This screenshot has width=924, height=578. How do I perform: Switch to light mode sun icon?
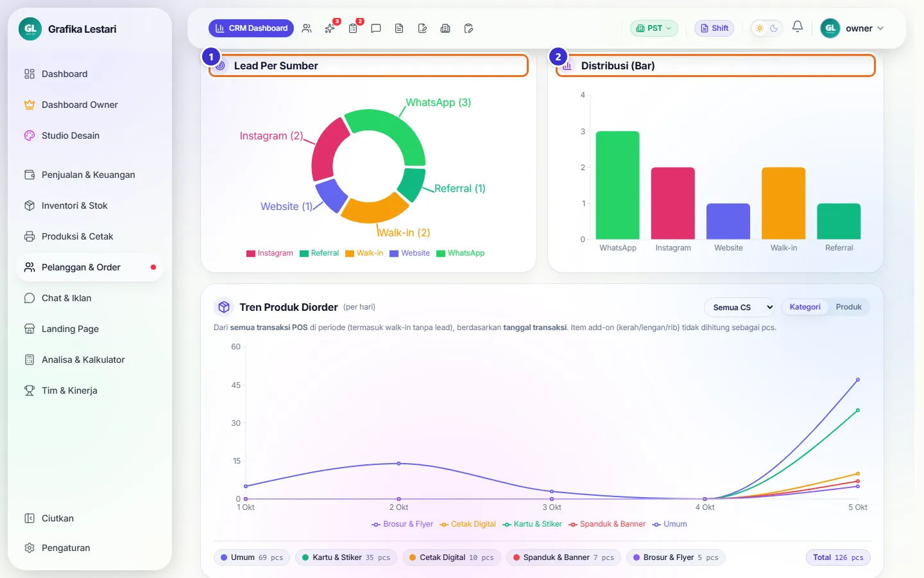tap(760, 28)
